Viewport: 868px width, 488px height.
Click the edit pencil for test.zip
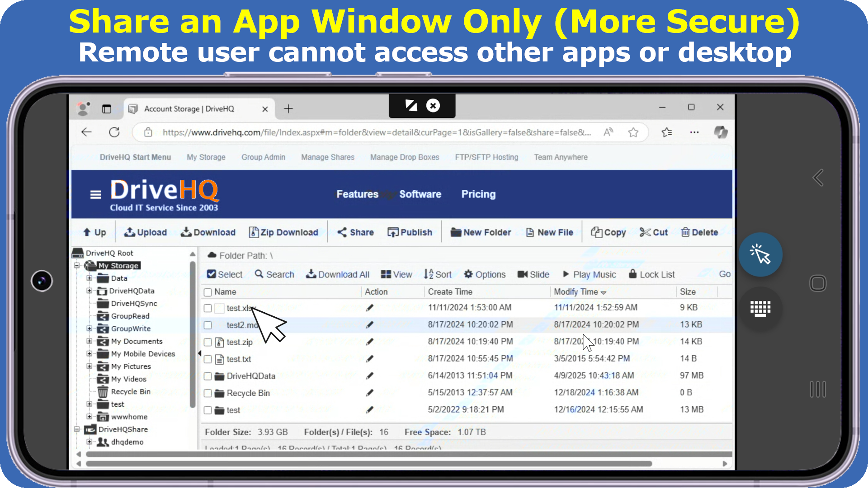[x=370, y=342]
